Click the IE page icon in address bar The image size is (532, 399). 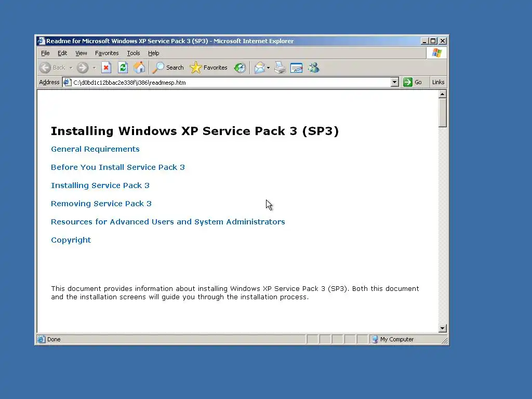pos(68,83)
